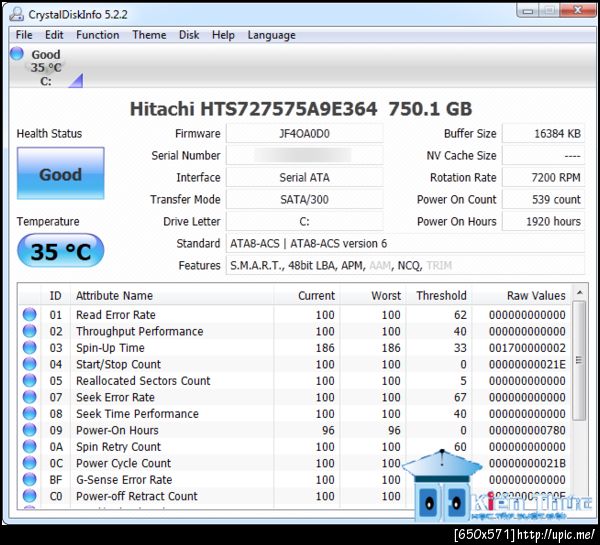Click the status orb beside Reallocated Sectors Count
This screenshot has width=600, height=545.
[x=30, y=381]
